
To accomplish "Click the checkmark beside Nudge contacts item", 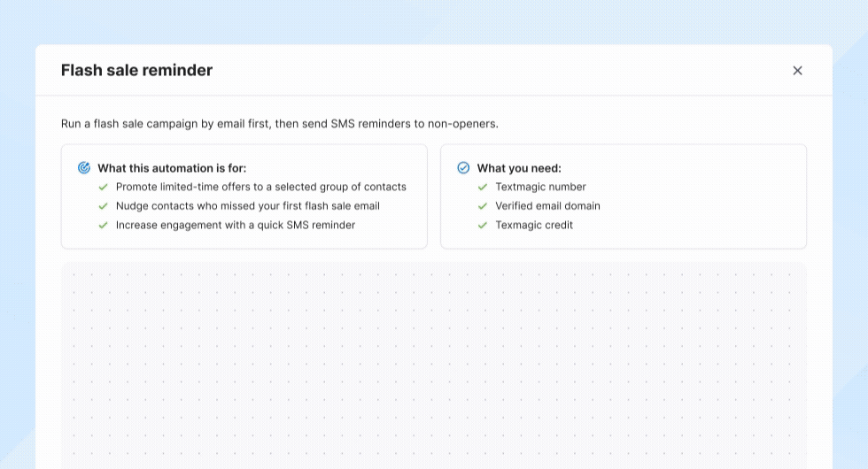I will pyautogui.click(x=104, y=206).
